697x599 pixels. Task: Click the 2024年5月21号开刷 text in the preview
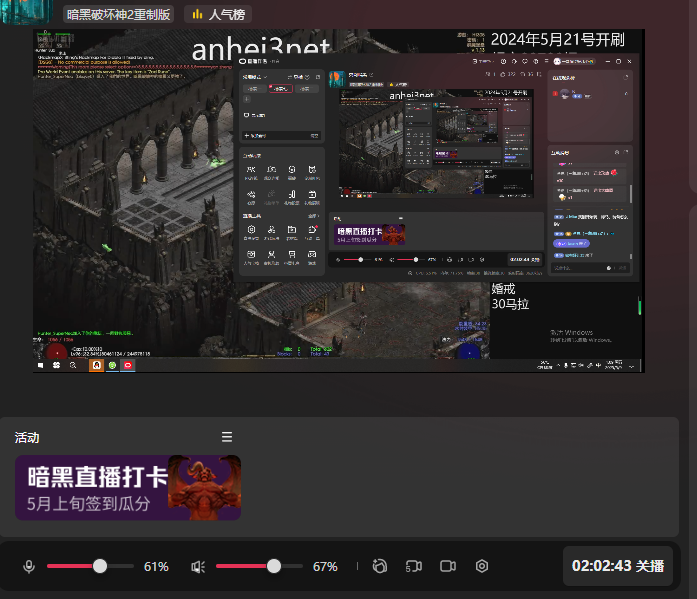pos(557,40)
